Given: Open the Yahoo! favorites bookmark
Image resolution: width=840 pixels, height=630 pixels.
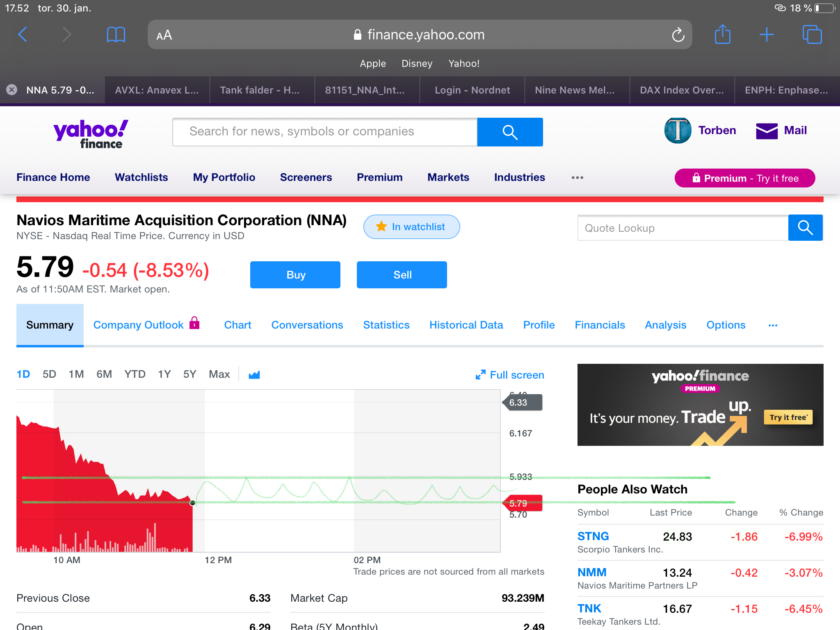Looking at the screenshot, I should coord(463,64).
